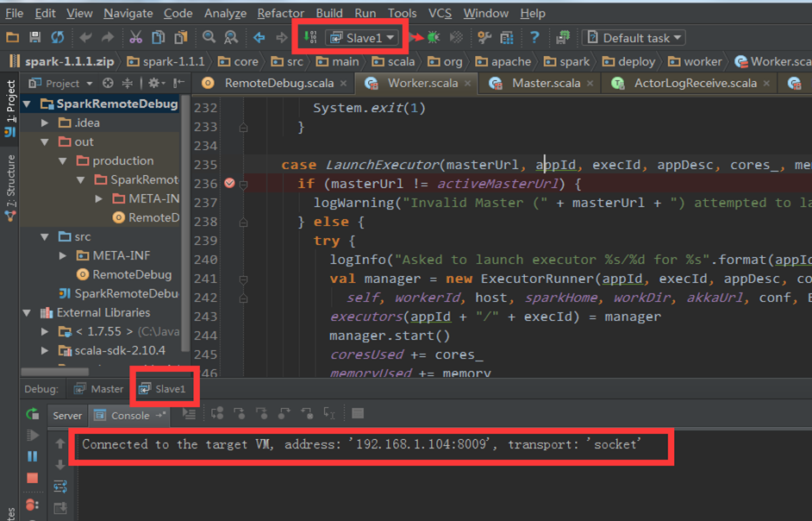This screenshot has height=521, width=812.
Task: Collapse the production folder
Action: [63, 160]
